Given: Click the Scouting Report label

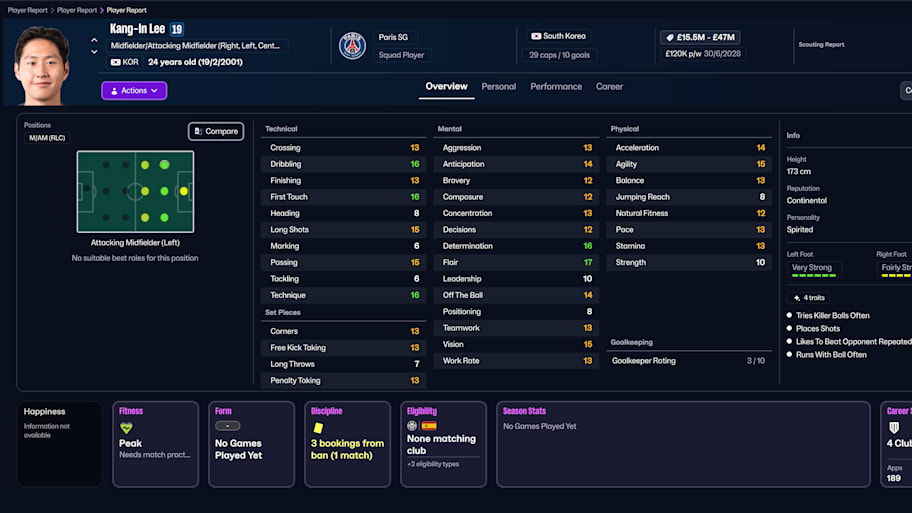Looking at the screenshot, I should 821,45.
